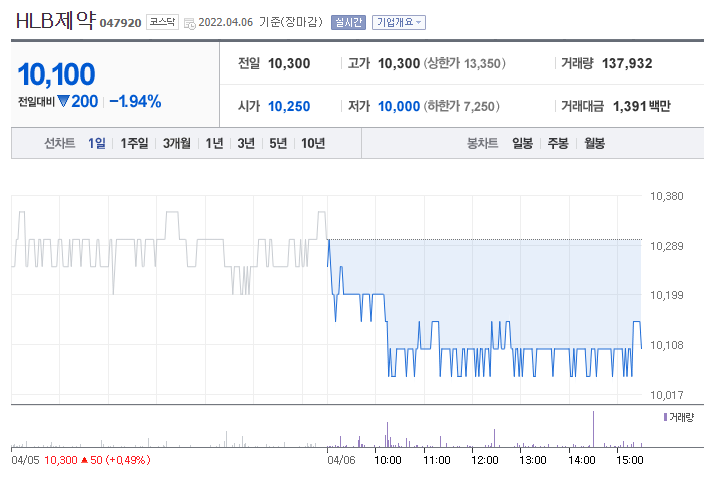Click the current price 10,100
704x479 pixels.
[56, 74]
